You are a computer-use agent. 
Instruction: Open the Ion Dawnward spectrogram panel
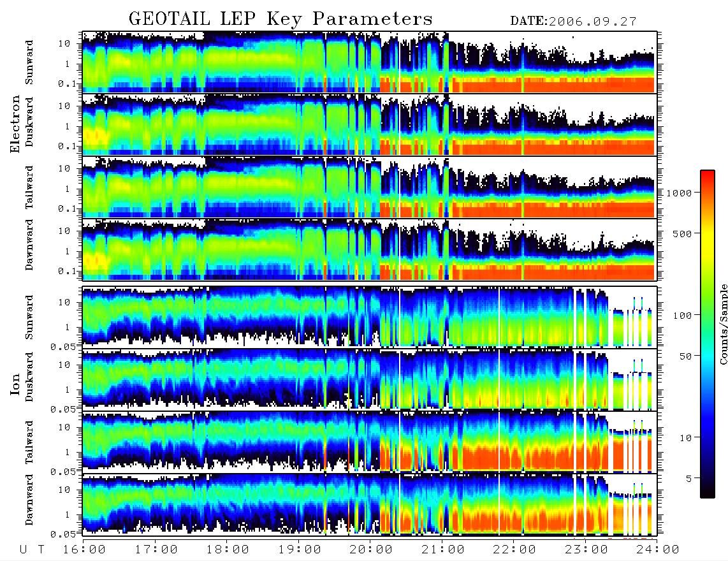click(x=370, y=504)
